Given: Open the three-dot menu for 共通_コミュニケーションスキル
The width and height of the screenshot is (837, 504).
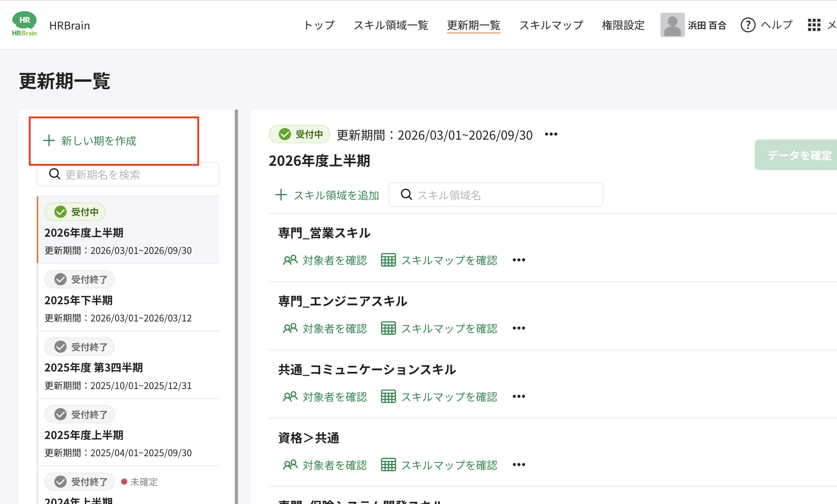Looking at the screenshot, I should click(519, 396).
